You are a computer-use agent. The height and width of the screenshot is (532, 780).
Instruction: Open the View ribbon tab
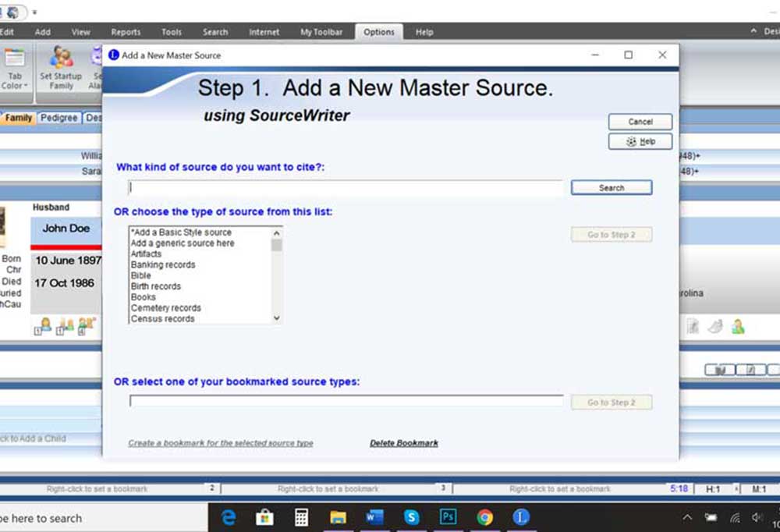click(x=80, y=32)
